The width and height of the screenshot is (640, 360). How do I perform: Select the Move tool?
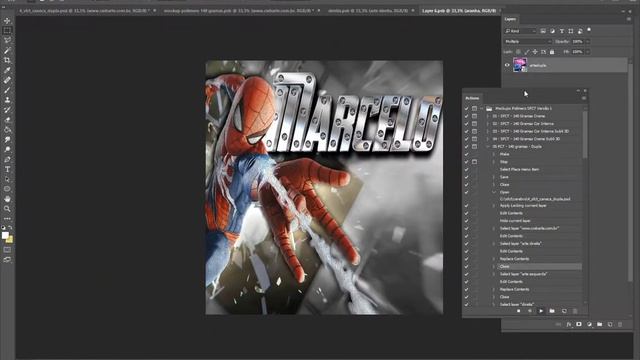[x=7, y=20]
